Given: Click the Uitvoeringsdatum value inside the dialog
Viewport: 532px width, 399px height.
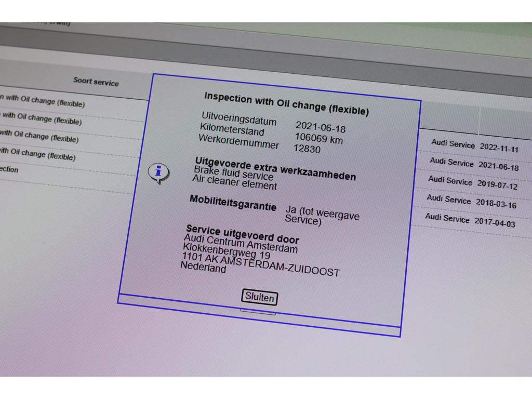Looking at the screenshot, I should click(x=320, y=127).
